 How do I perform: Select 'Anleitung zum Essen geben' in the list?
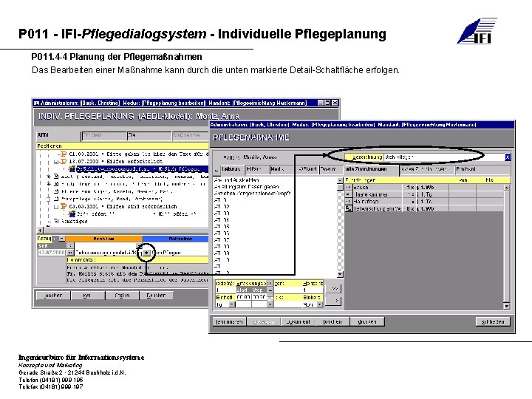[247, 187]
